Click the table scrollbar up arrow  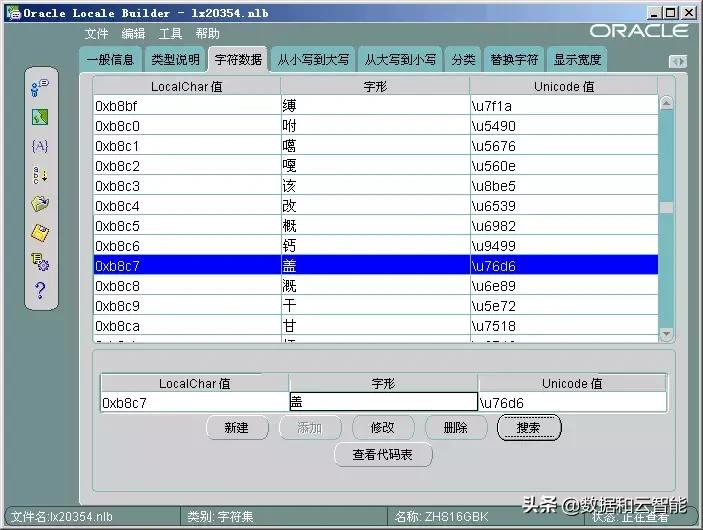[666, 103]
